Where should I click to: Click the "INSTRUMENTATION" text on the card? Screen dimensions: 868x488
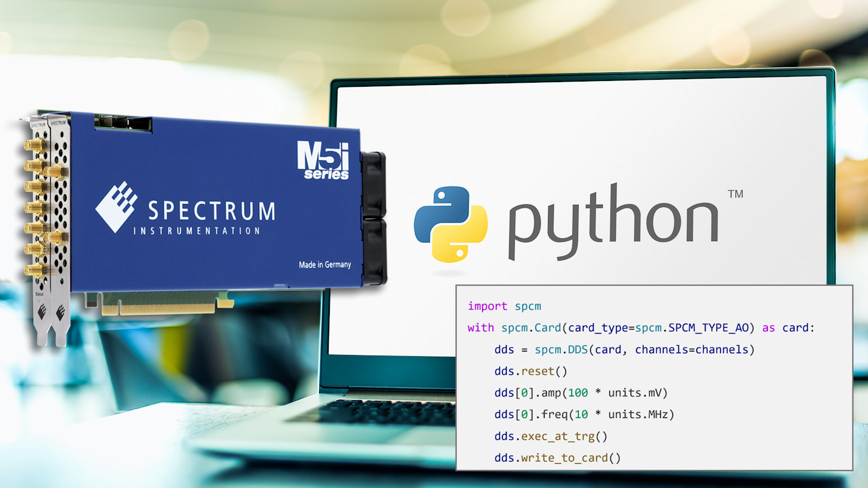[x=197, y=231]
